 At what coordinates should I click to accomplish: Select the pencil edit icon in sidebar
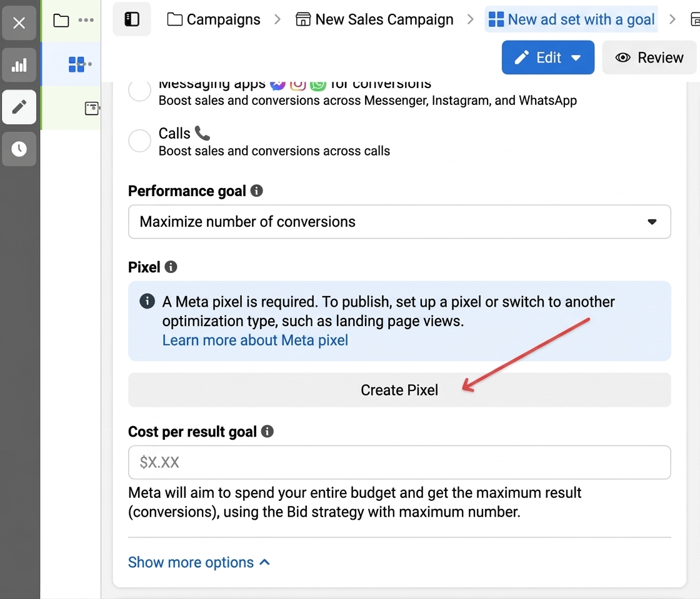(19, 107)
